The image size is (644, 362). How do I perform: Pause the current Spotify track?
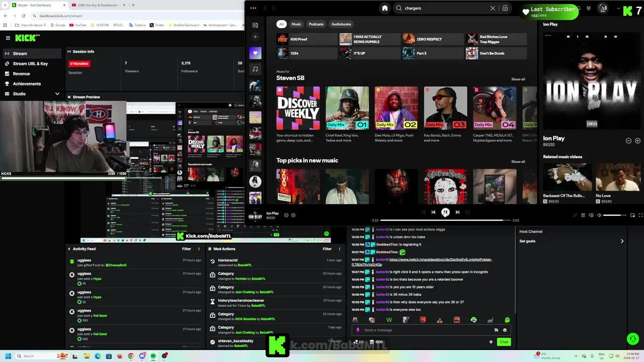(445, 212)
